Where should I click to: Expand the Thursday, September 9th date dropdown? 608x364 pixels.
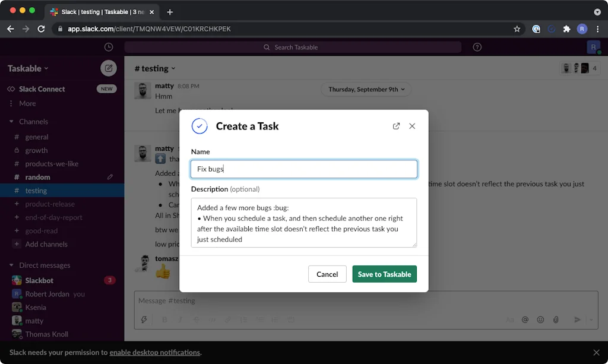coord(366,89)
